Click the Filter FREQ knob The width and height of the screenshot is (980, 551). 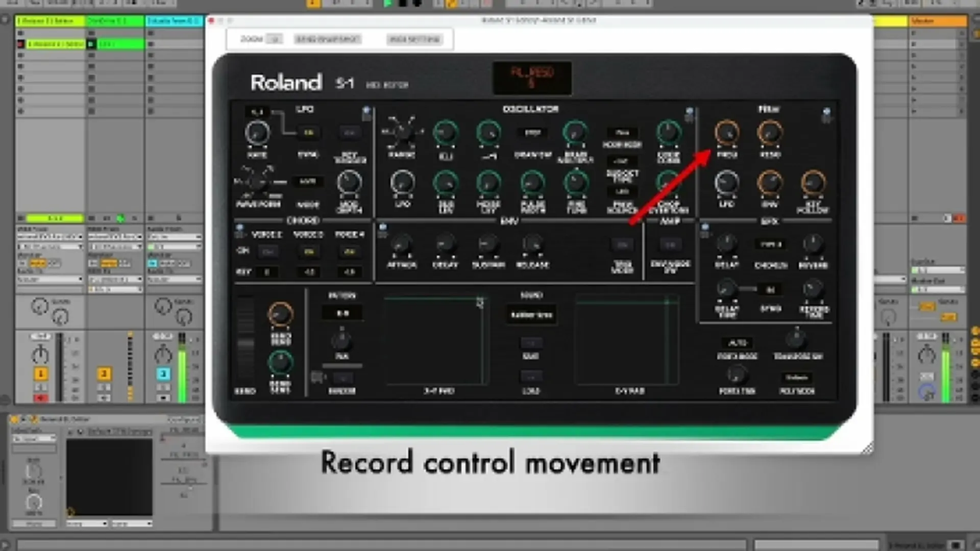(727, 133)
